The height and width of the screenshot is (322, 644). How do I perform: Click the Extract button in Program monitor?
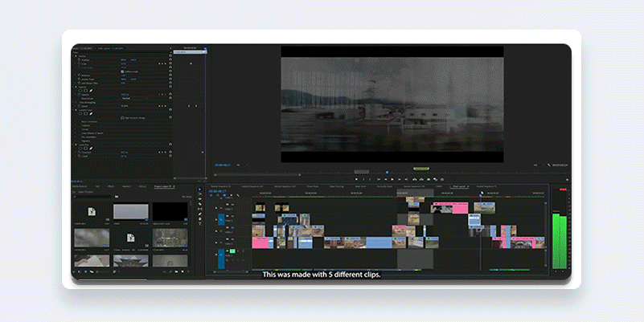pyautogui.click(x=421, y=179)
